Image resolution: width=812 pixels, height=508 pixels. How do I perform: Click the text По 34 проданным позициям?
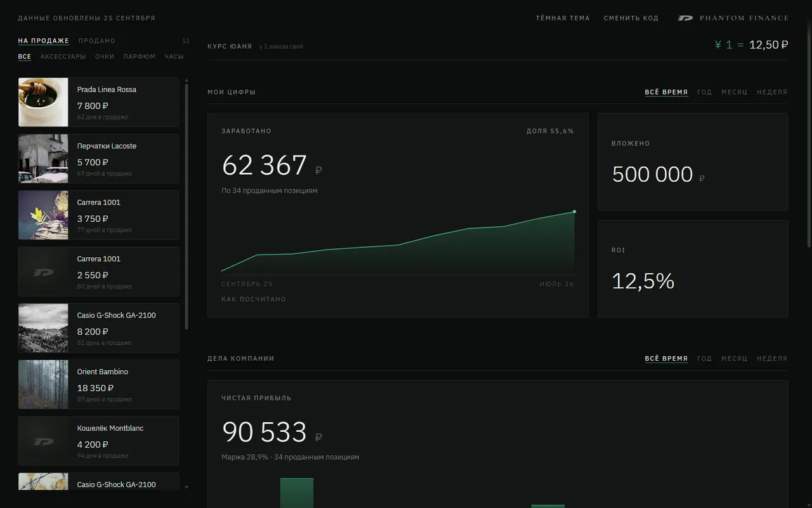pos(270,190)
